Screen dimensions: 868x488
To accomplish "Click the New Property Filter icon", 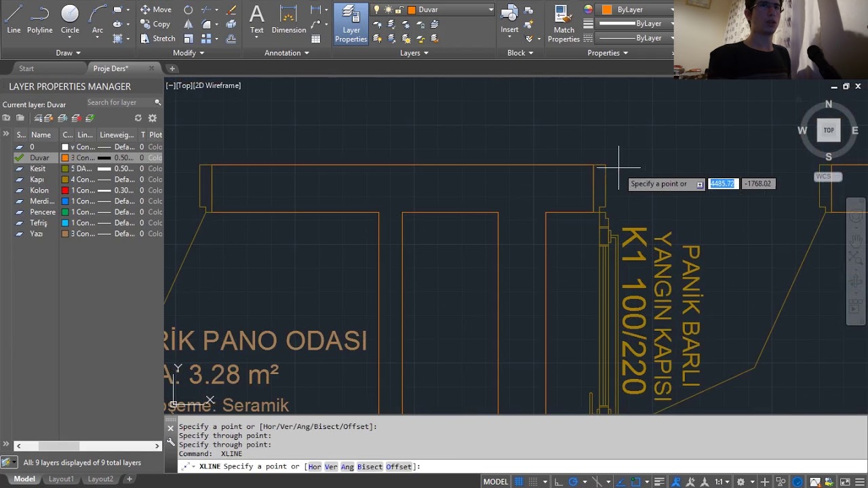I will pyautogui.click(x=7, y=118).
